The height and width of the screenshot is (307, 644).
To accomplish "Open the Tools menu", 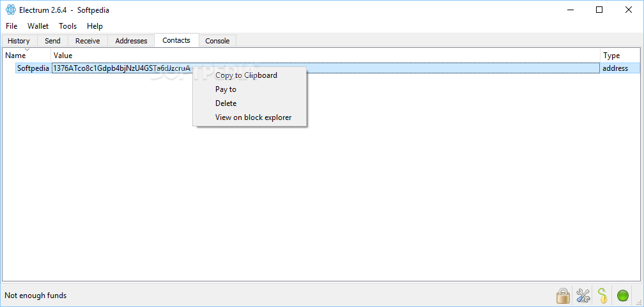I will click(x=68, y=26).
